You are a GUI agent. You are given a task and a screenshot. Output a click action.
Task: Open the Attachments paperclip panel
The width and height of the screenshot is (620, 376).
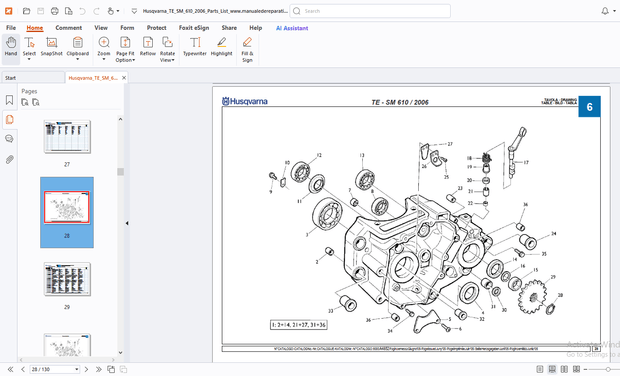point(9,159)
